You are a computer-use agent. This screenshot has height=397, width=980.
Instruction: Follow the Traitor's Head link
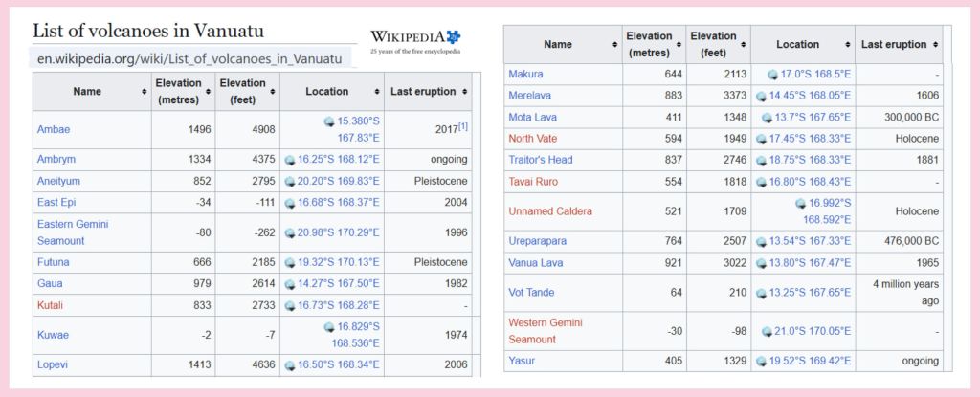coord(541,161)
